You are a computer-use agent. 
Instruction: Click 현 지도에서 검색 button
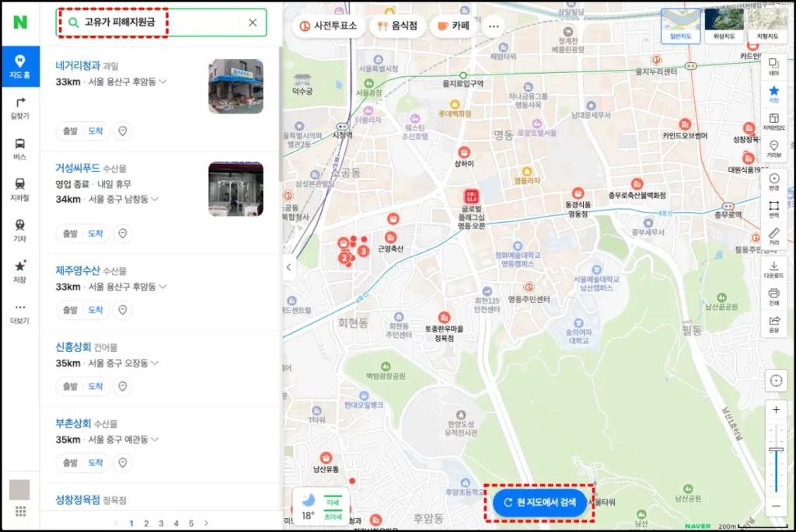pos(539,502)
